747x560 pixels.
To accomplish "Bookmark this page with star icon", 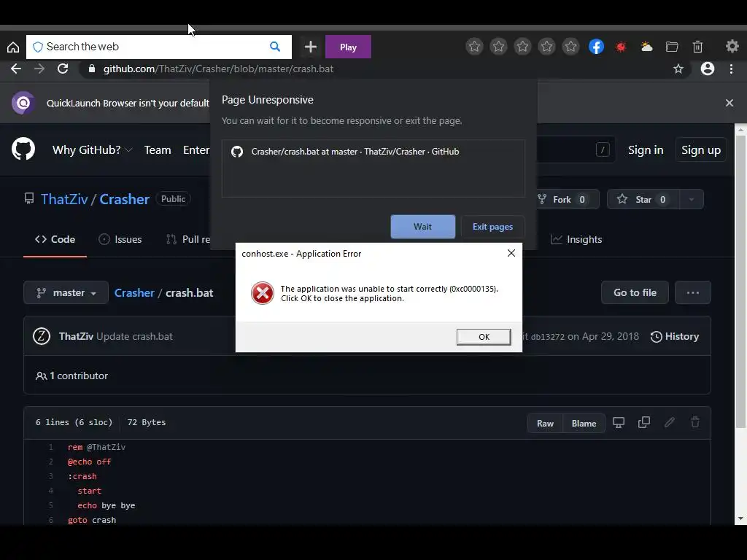I will point(678,69).
